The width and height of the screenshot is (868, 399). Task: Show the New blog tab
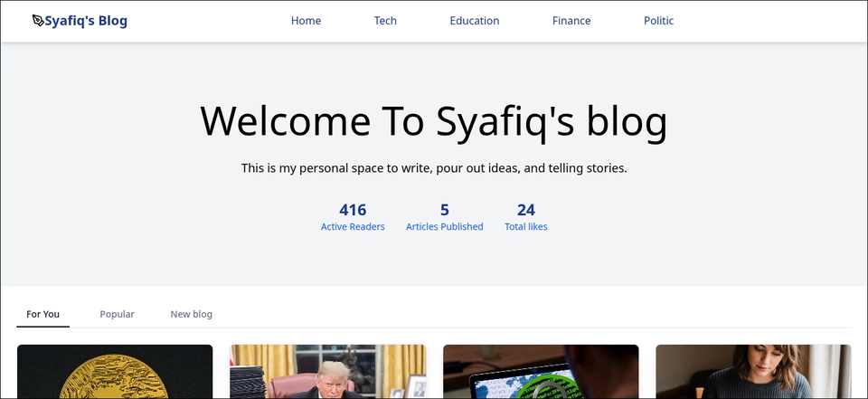(191, 314)
